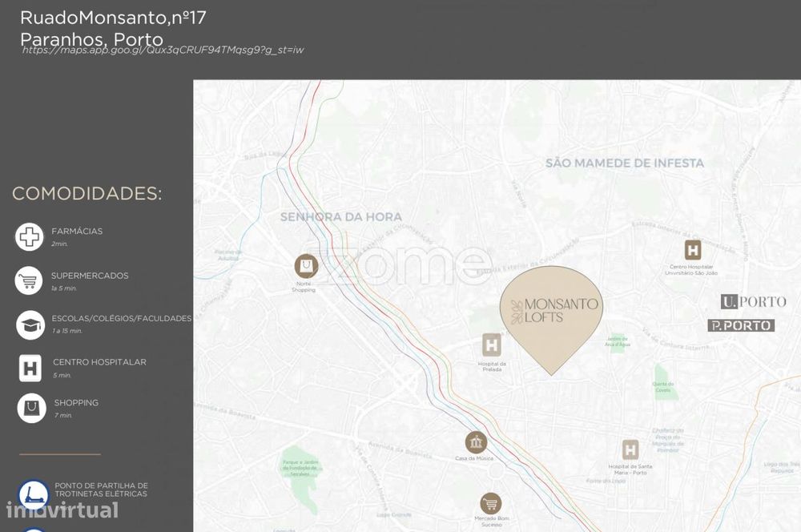The image size is (801, 532).
Task: Click the electric scooter sharing icon
Action: coord(33,494)
